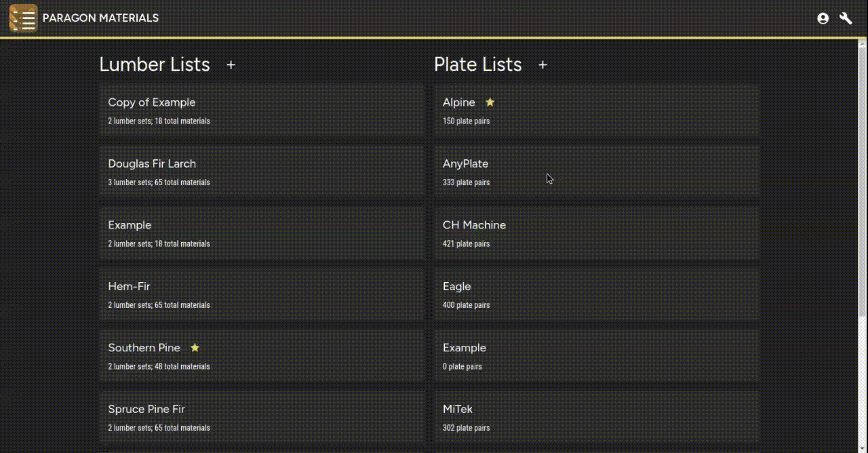Open the user account menu
868x453 pixels.
pos(823,18)
